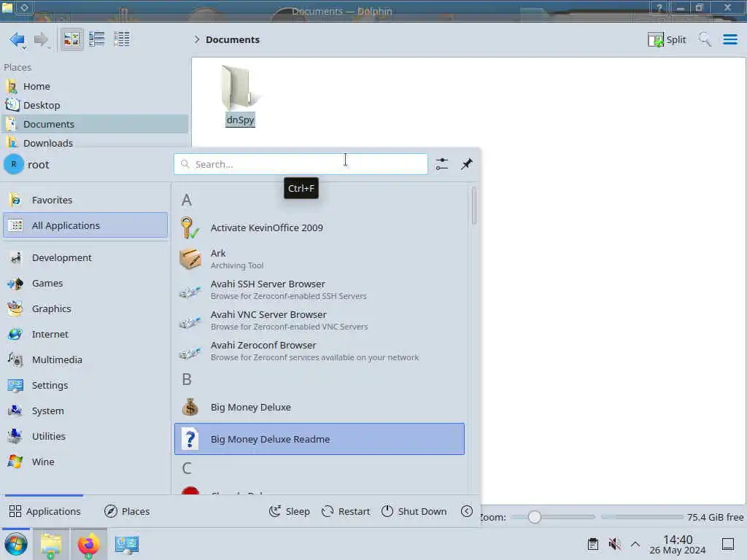Viewport: 747px width, 560px height.
Task: Select Favorites category
Action: pyautogui.click(x=85, y=200)
